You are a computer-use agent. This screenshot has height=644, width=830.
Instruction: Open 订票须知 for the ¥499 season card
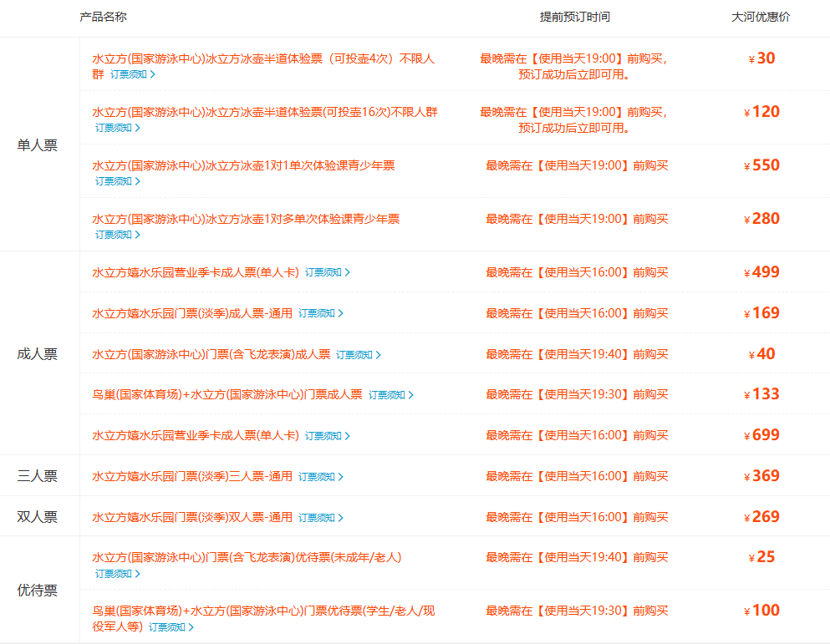[327, 272]
